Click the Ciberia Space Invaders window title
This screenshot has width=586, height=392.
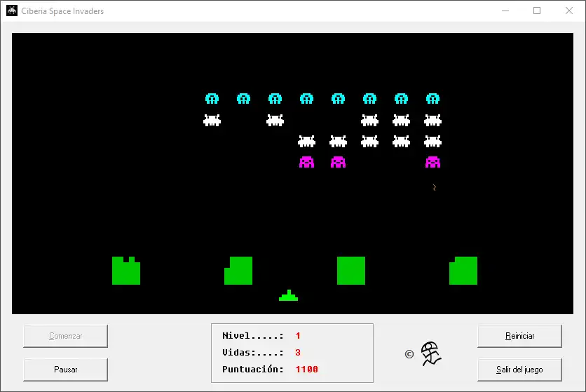click(x=62, y=11)
